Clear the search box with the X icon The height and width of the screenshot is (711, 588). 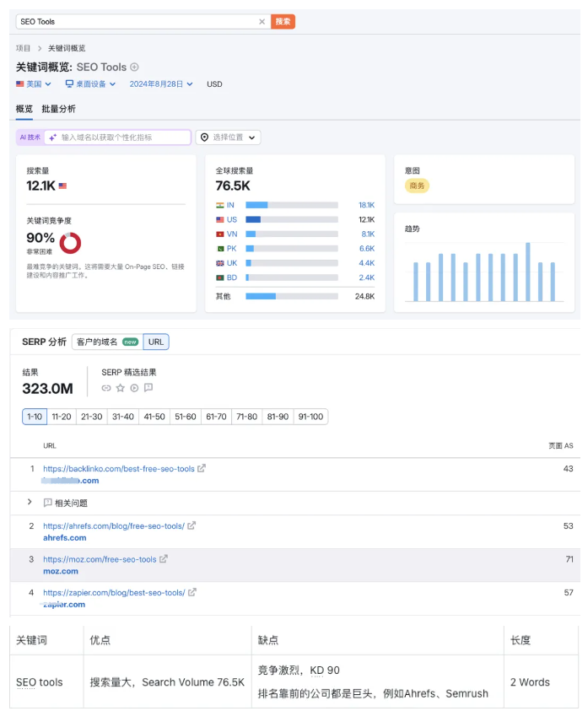click(262, 22)
